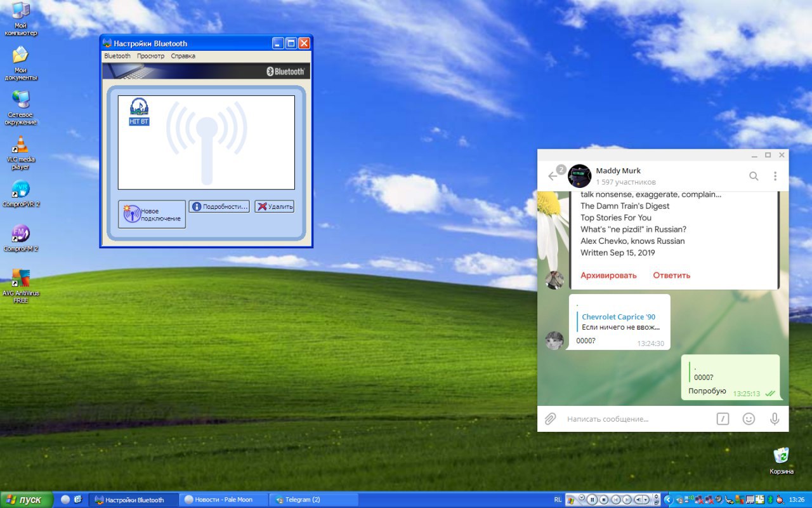Go back using Telegram's back arrow
The height and width of the screenshot is (508, 812).
(553, 176)
